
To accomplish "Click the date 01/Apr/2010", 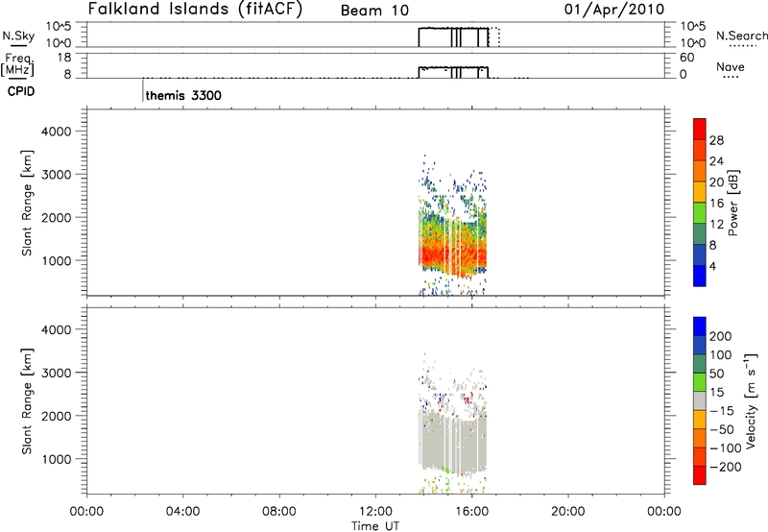I will click(x=614, y=10).
